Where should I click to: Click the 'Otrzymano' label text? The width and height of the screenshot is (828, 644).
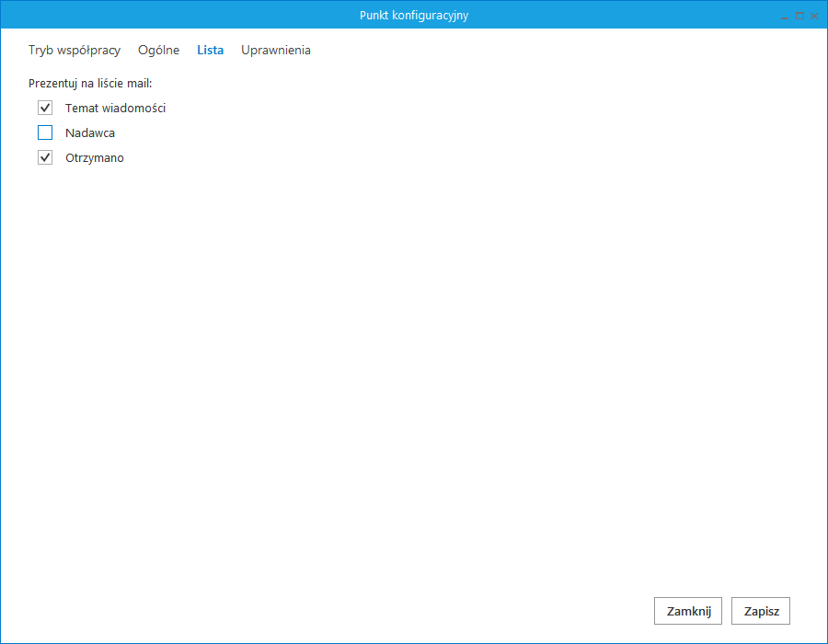click(95, 158)
